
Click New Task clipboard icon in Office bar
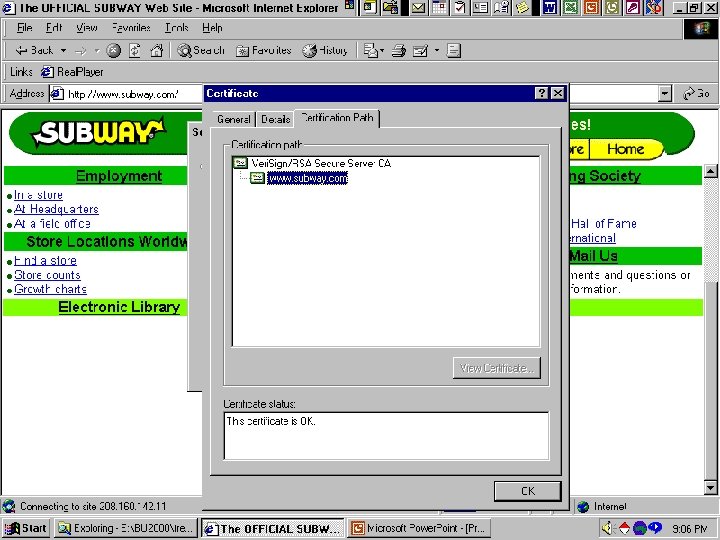point(460,7)
